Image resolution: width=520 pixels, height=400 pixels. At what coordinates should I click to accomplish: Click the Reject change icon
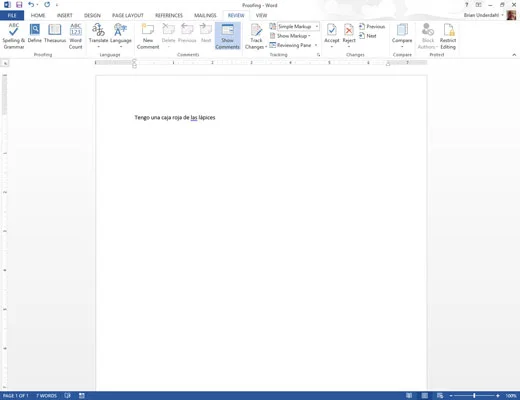click(x=349, y=36)
